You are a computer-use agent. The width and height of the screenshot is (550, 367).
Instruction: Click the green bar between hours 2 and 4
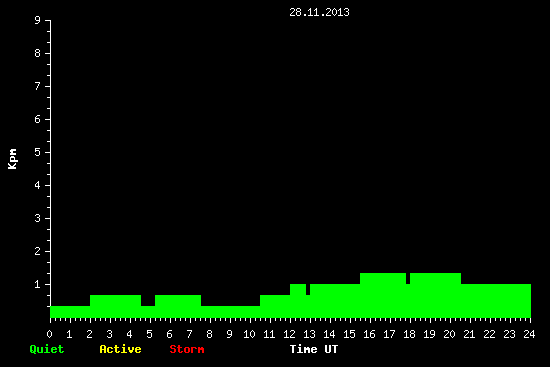point(115,306)
